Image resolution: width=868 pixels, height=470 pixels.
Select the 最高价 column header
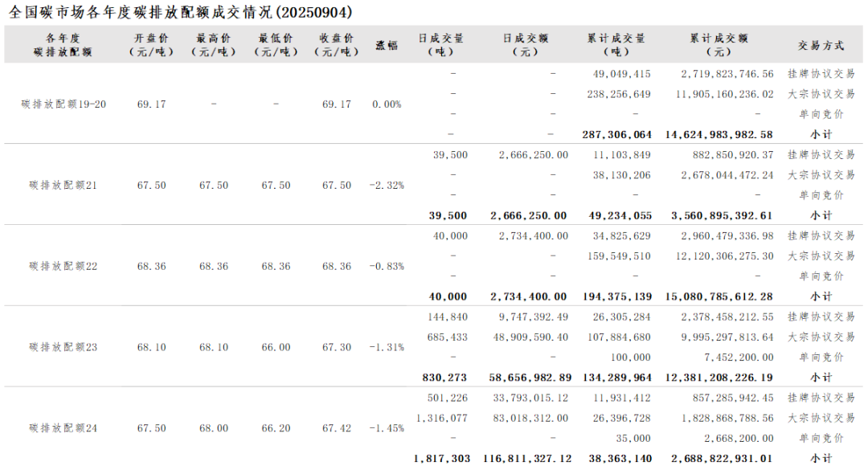214,45
